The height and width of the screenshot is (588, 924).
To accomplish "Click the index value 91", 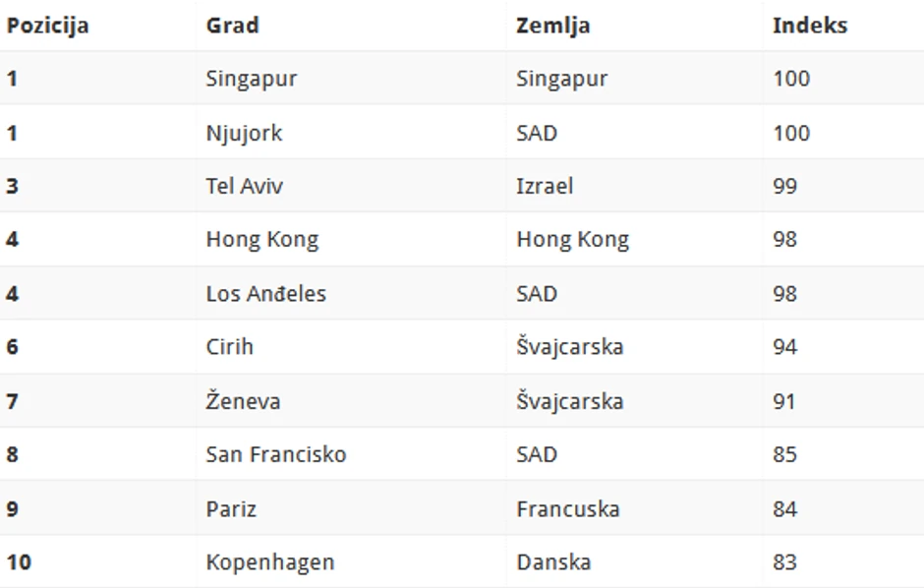I will [784, 401].
